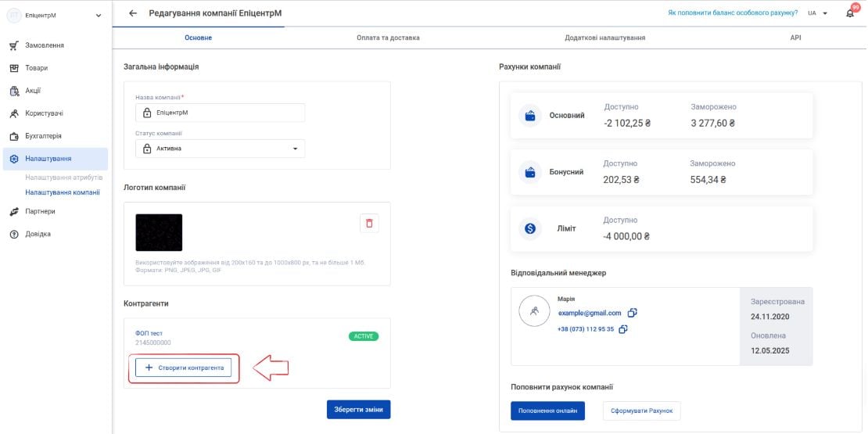
Task: Click the back arrow next to the page title
Action: 132,13
